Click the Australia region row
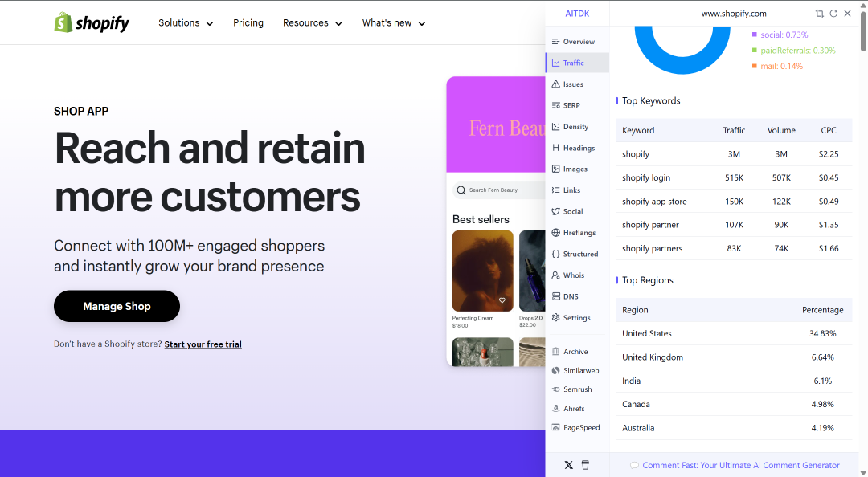This screenshot has width=868, height=477. (734, 428)
